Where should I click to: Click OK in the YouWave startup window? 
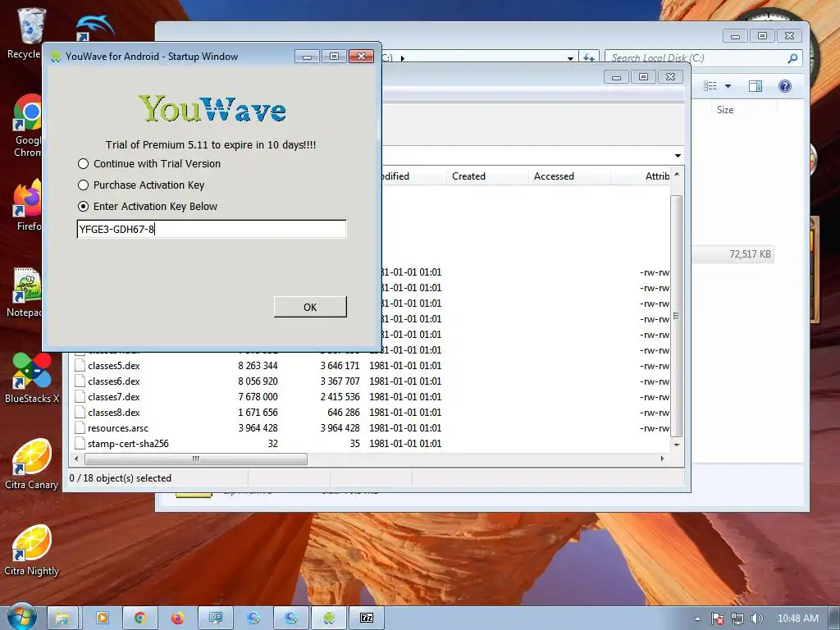tap(310, 307)
